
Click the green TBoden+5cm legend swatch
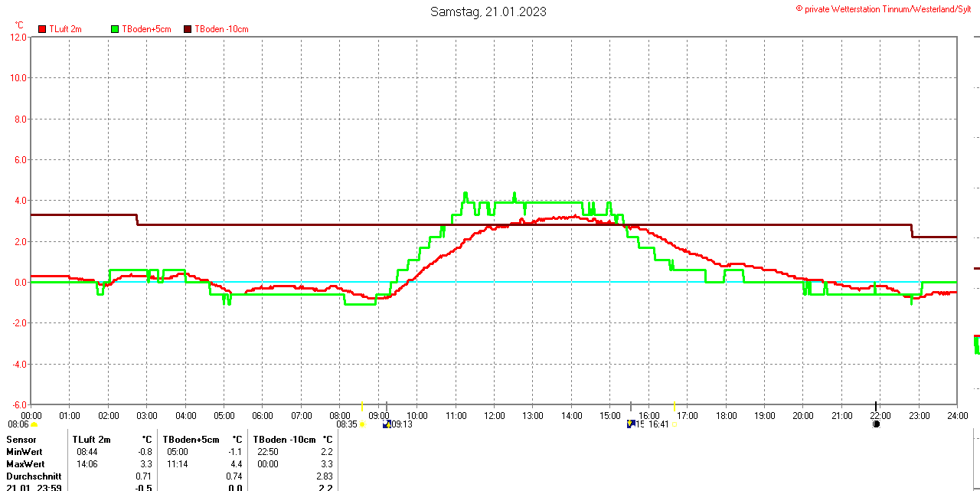pos(116,29)
